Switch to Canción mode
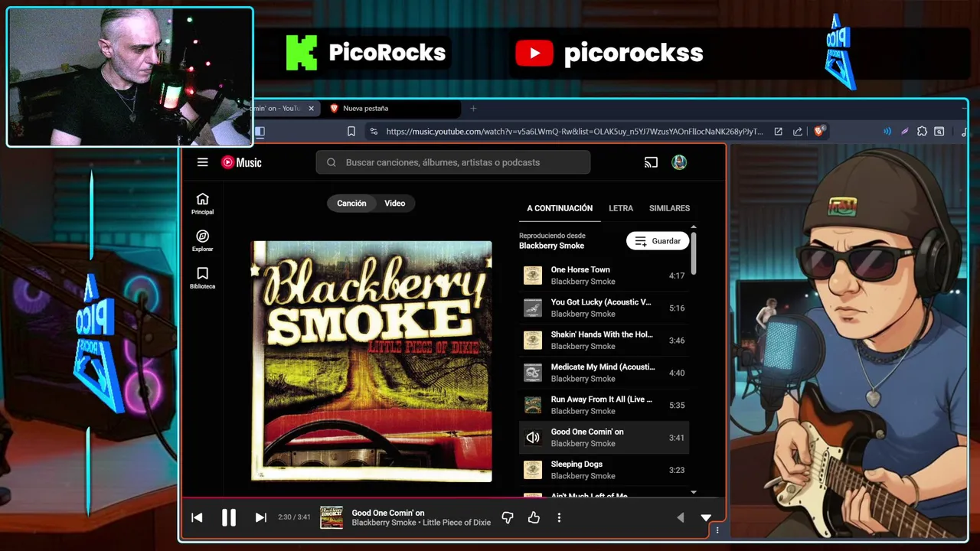980x551 pixels. [351, 203]
